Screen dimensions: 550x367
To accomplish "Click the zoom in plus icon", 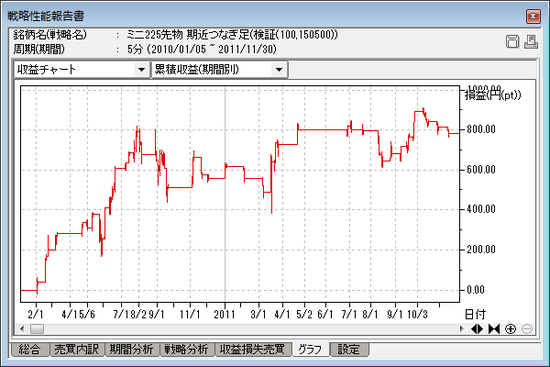I will pos(510,329).
